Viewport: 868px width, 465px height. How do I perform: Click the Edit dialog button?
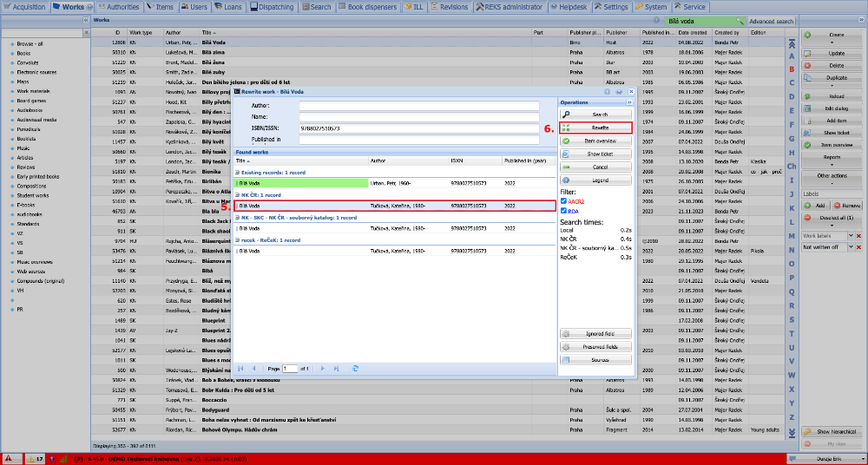pyautogui.click(x=832, y=108)
